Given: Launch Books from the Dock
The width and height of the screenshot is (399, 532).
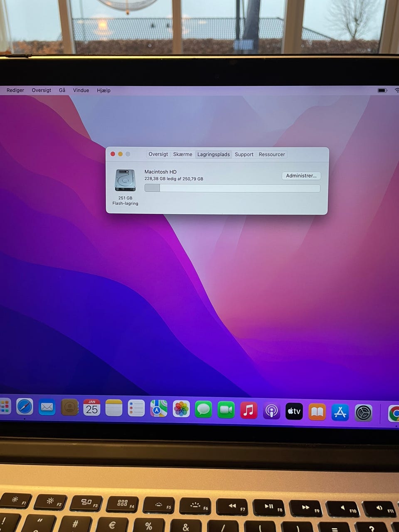Looking at the screenshot, I should 317,412.
